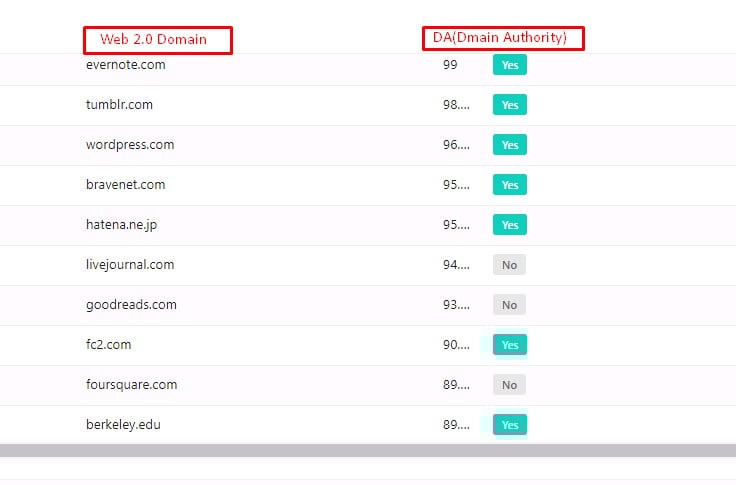This screenshot has width=736, height=485.
Task: Select the wordpress.com domain cell
Action: (x=130, y=145)
